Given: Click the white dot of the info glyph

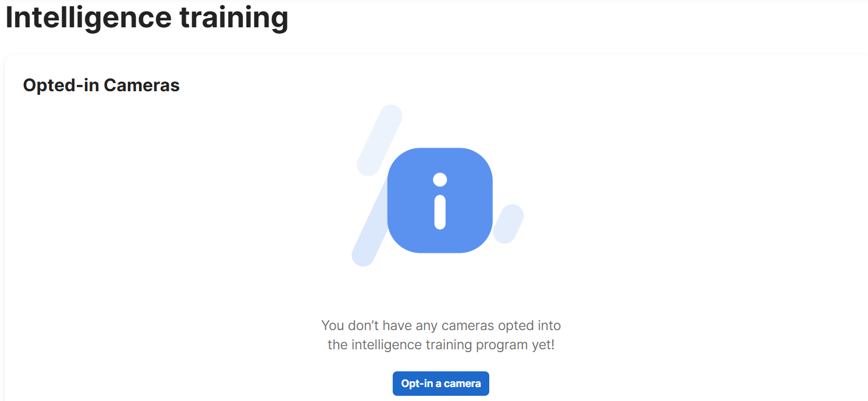Looking at the screenshot, I should click(440, 180).
